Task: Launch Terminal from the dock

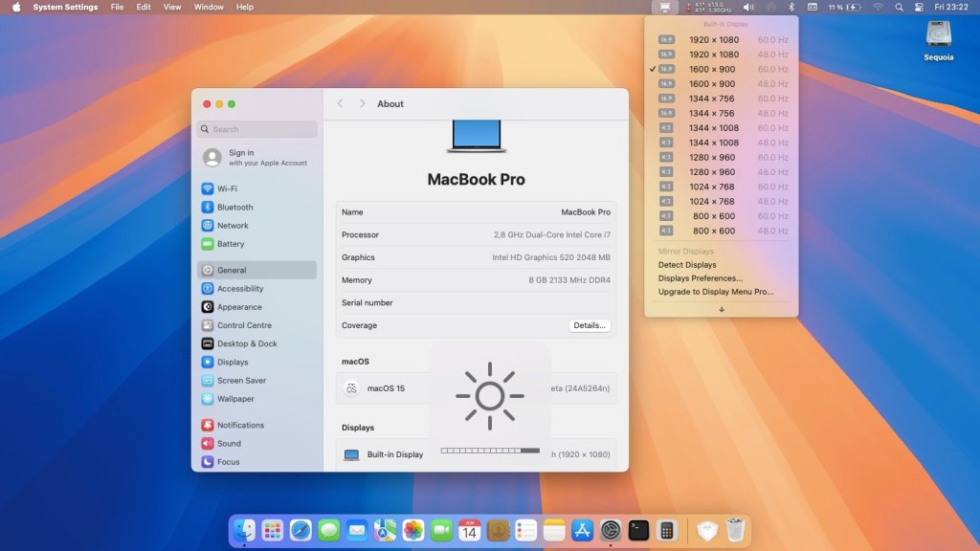Action: pyautogui.click(x=639, y=530)
